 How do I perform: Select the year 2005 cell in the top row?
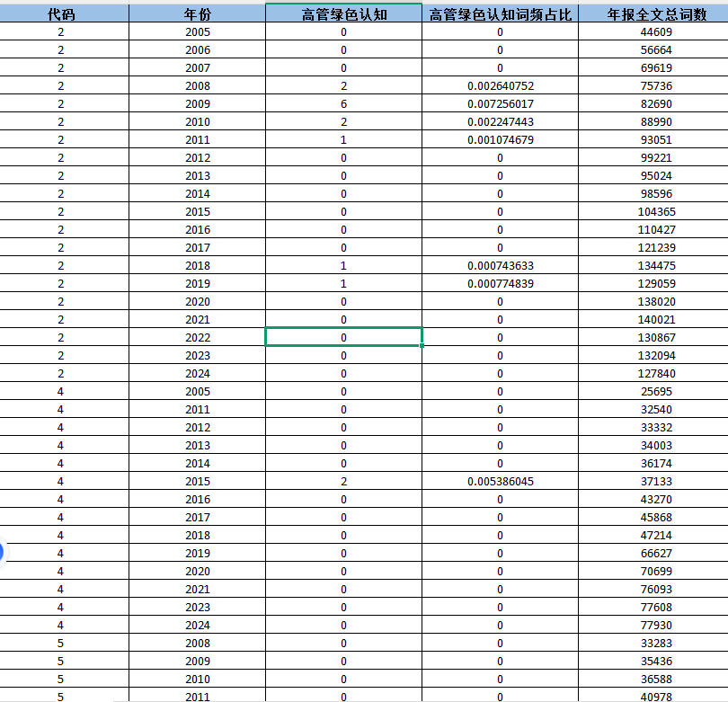point(198,31)
